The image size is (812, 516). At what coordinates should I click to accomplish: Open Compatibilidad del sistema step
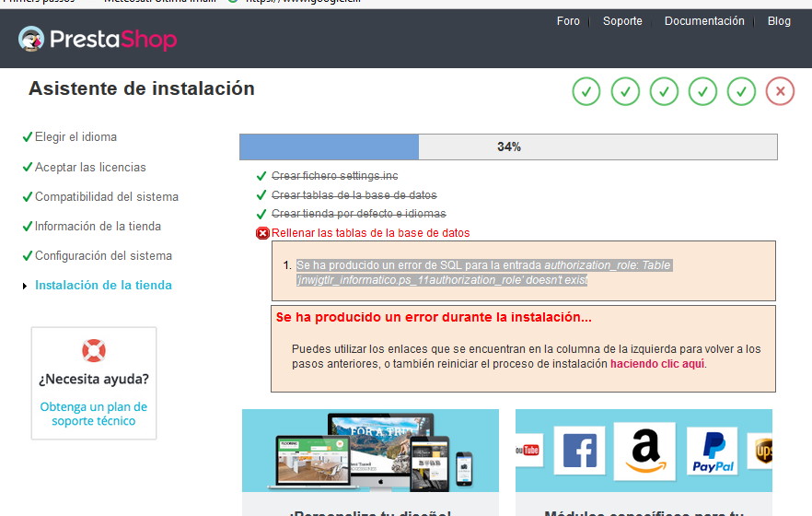point(106,197)
